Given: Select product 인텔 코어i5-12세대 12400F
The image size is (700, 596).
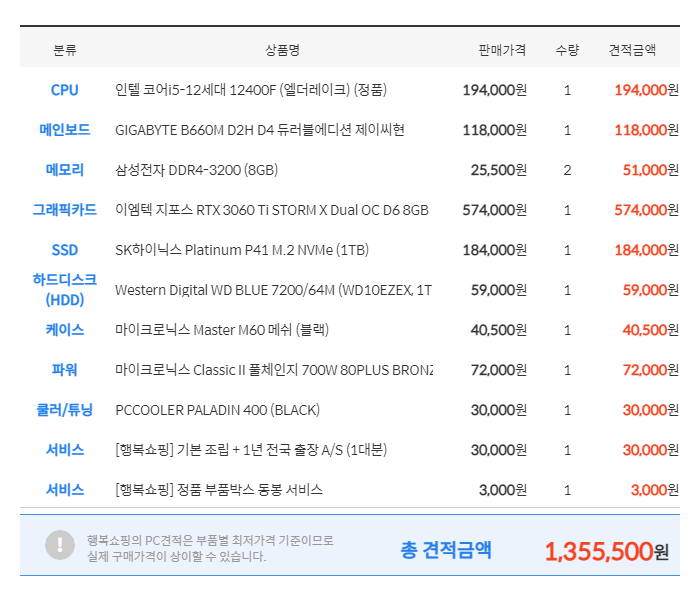Looking at the screenshot, I should coord(251,90).
